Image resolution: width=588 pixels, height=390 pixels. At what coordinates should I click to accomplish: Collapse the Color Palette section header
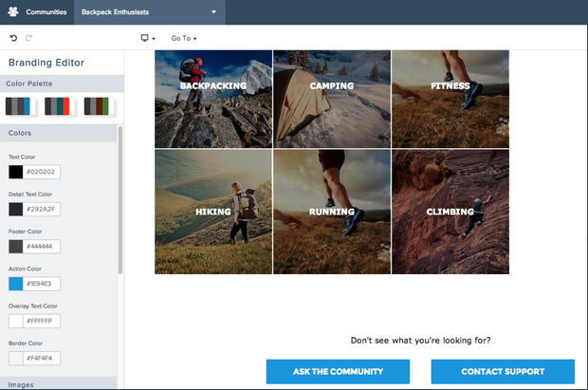(62, 84)
